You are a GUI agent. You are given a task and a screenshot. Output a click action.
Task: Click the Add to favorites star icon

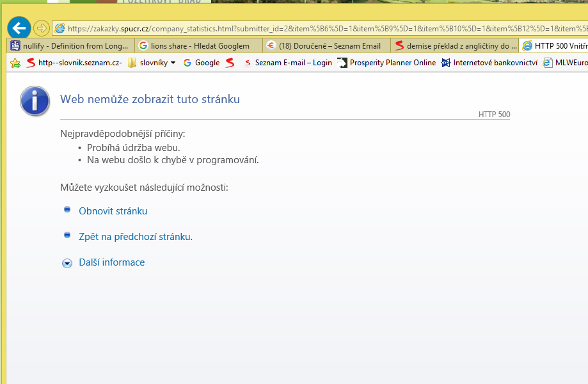(x=15, y=63)
